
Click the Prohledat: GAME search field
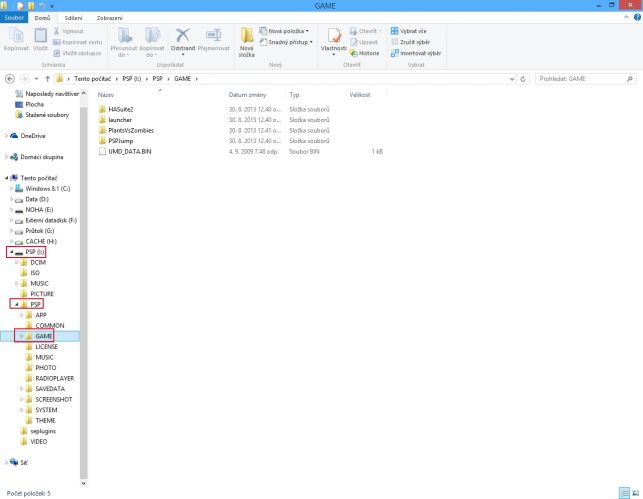pyautogui.click(x=586, y=79)
